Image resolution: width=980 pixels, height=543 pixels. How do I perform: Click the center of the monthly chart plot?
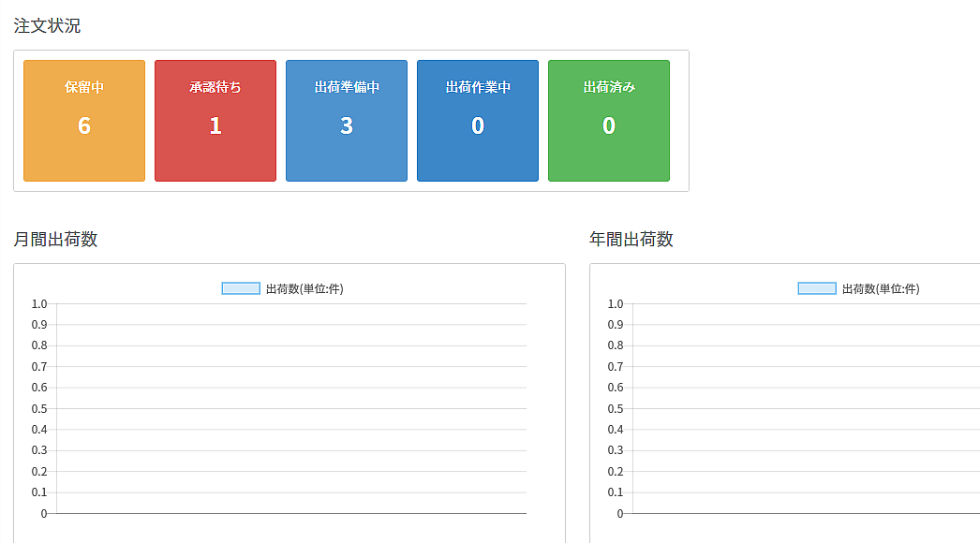[x=291, y=408]
